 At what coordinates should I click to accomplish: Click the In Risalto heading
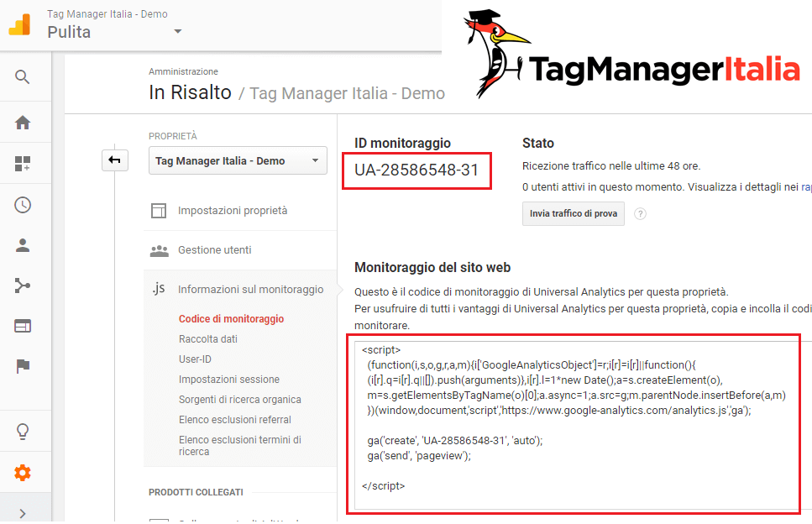point(190,92)
